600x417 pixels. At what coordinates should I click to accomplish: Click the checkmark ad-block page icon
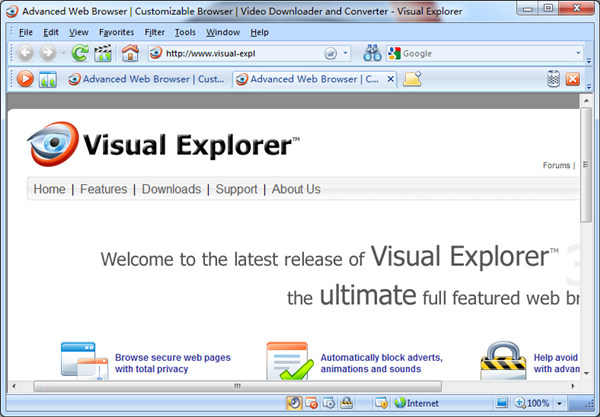point(290,360)
